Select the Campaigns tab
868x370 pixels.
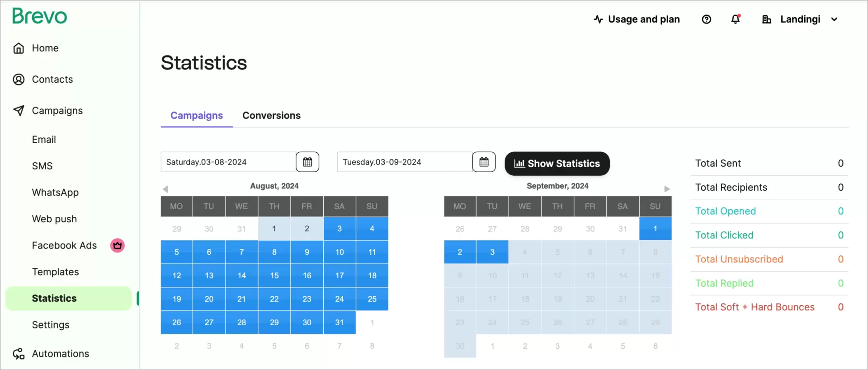(196, 116)
